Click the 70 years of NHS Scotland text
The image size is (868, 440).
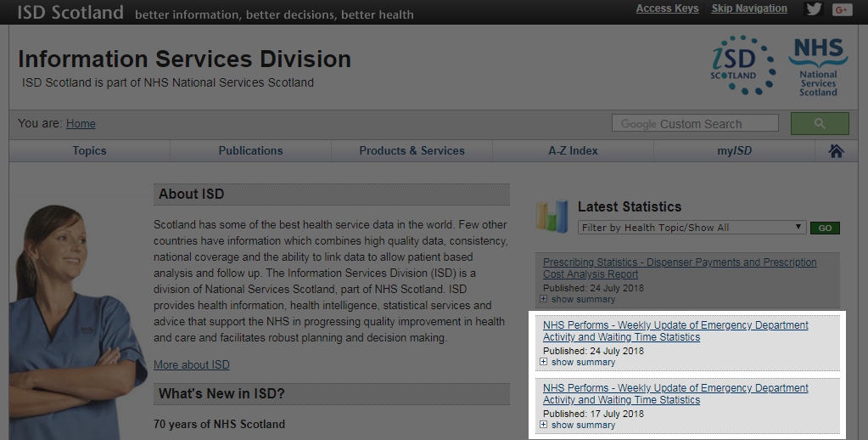(x=219, y=424)
